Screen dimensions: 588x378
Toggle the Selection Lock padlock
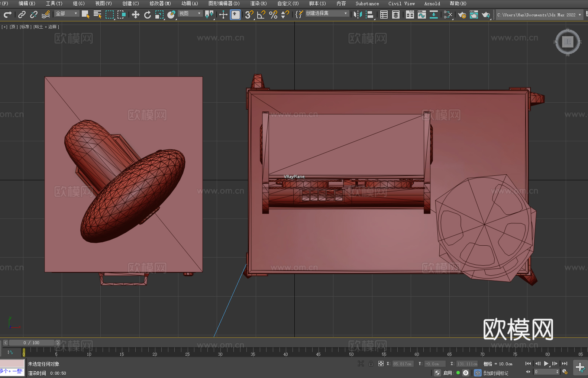[x=371, y=364]
